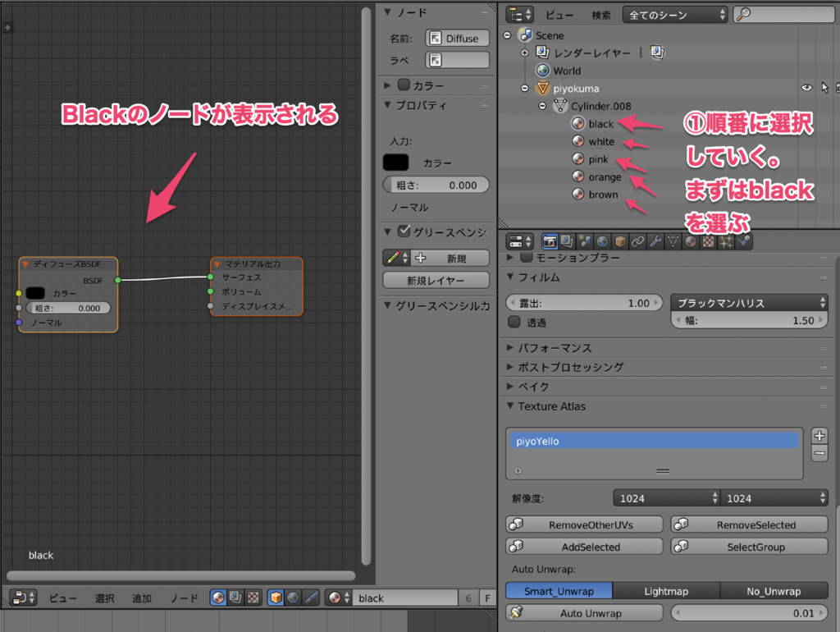
Task: Toggle piyokuma visibility eye icon
Action: (806, 88)
